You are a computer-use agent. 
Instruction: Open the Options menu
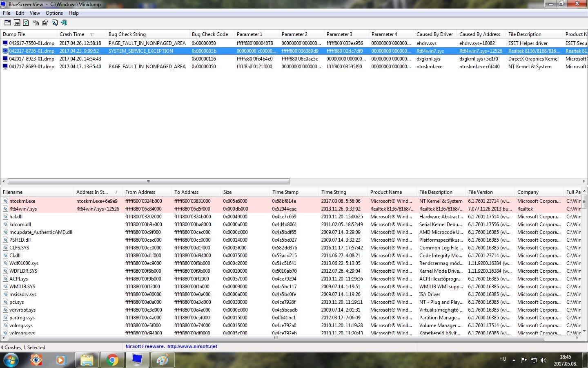pos(54,13)
